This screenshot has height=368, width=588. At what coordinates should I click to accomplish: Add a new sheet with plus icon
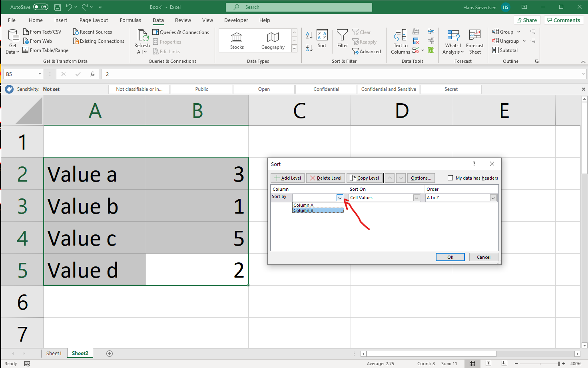click(110, 354)
